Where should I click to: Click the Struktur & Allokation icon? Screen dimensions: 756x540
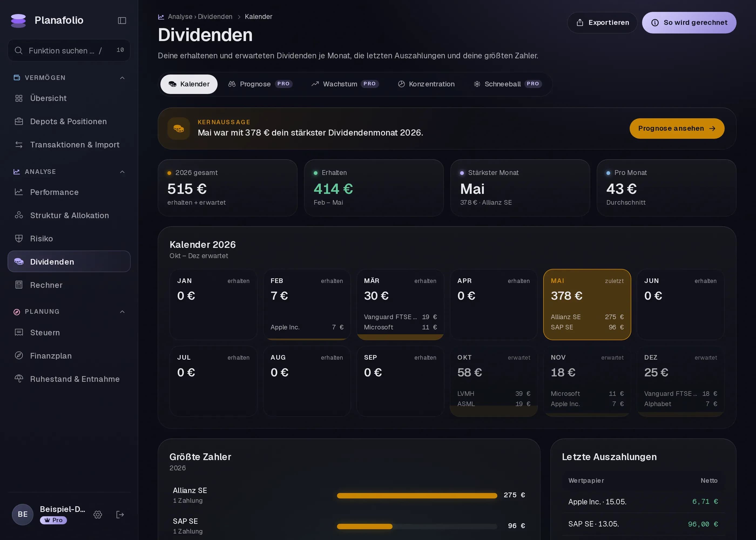tap(19, 215)
